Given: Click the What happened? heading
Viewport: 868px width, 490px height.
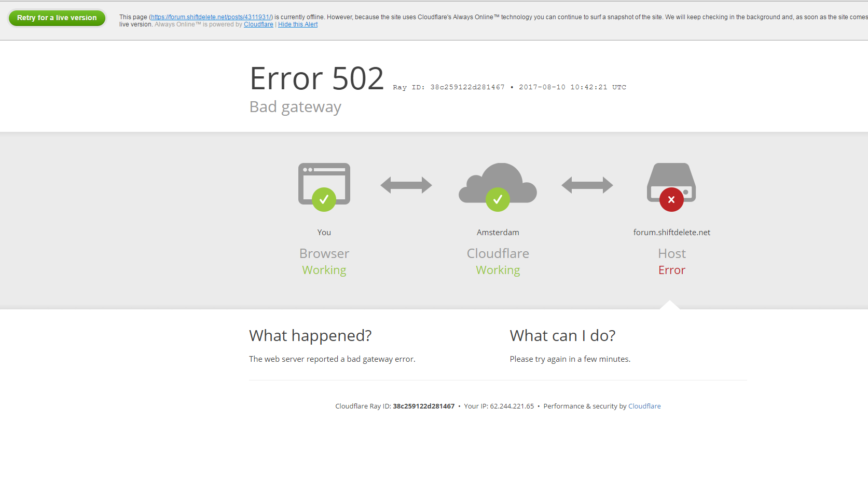Looking at the screenshot, I should click(310, 336).
